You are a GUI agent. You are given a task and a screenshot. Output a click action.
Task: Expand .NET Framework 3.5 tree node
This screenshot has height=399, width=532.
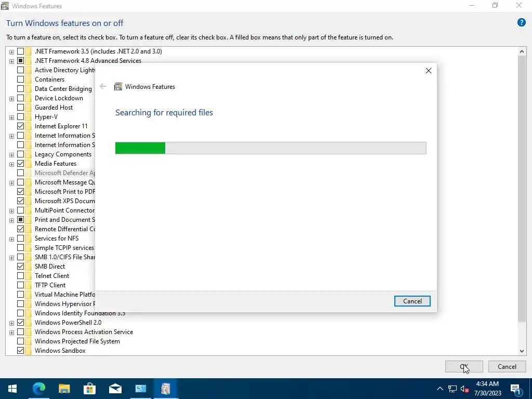point(11,52)
